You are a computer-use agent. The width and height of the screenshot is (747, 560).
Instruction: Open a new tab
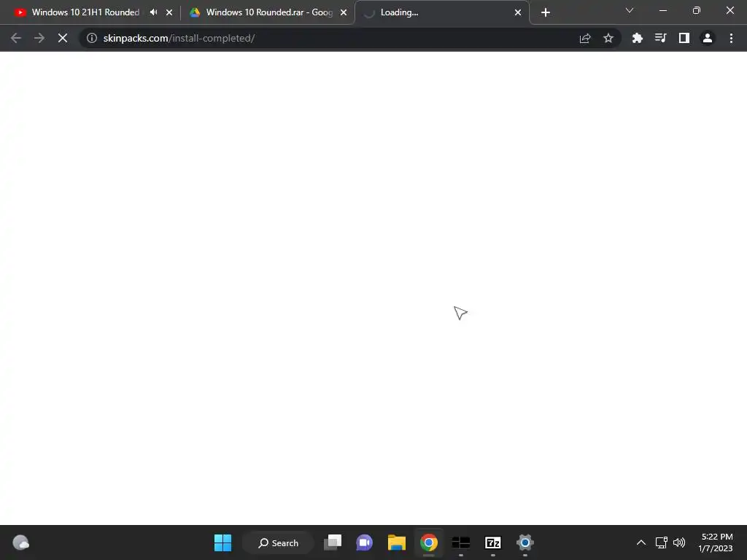tap(546, 12)
